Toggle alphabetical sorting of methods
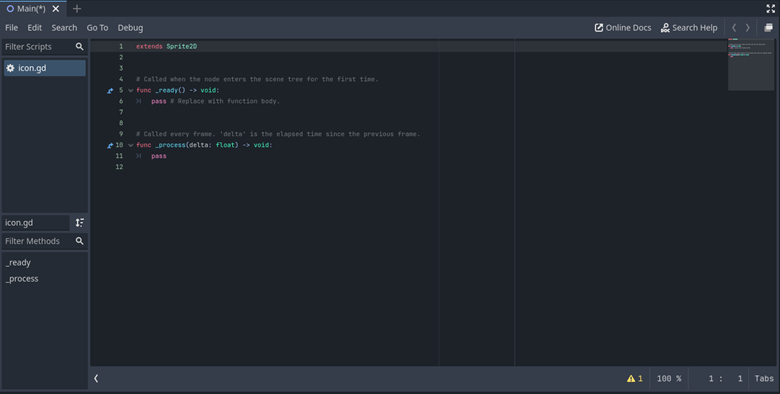The height and width of the screenshot is (394, 780). coord(80,223)
